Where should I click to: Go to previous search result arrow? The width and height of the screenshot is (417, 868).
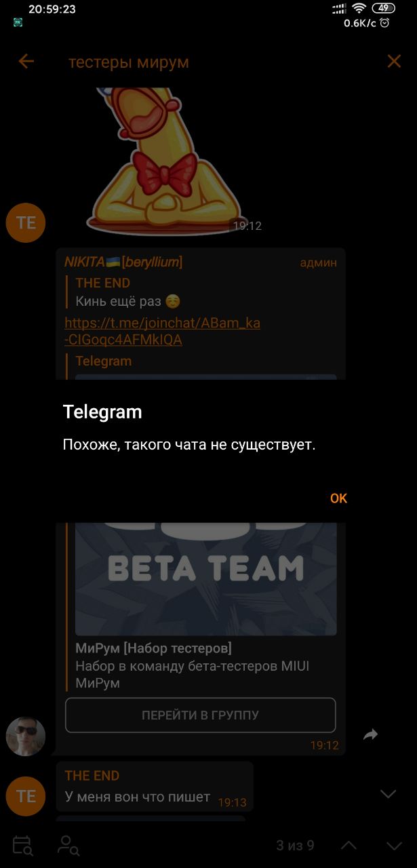pyautogui.click(x=349, y=846)
